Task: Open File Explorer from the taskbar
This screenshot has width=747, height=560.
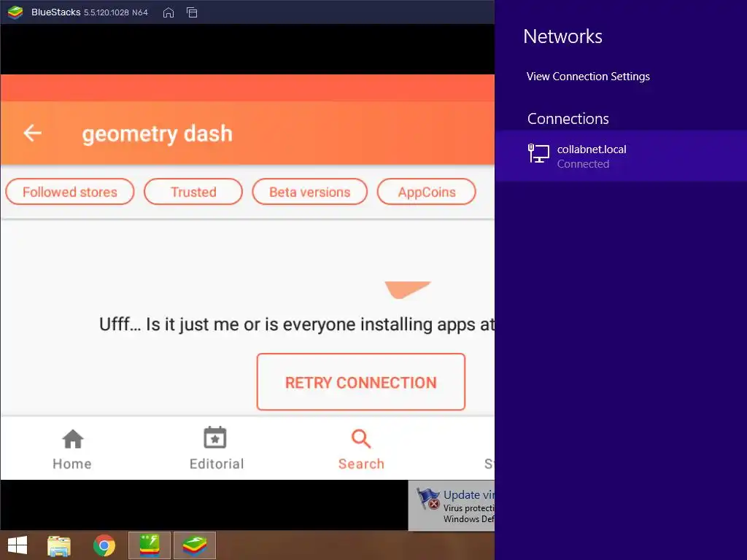Action: (59, 545)
